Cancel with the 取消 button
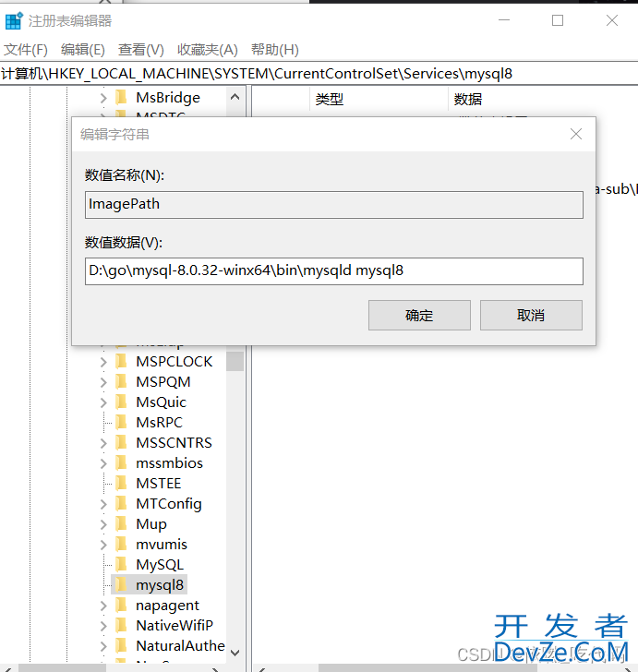This screenshot has height=672, width=638. click(531, 316)
